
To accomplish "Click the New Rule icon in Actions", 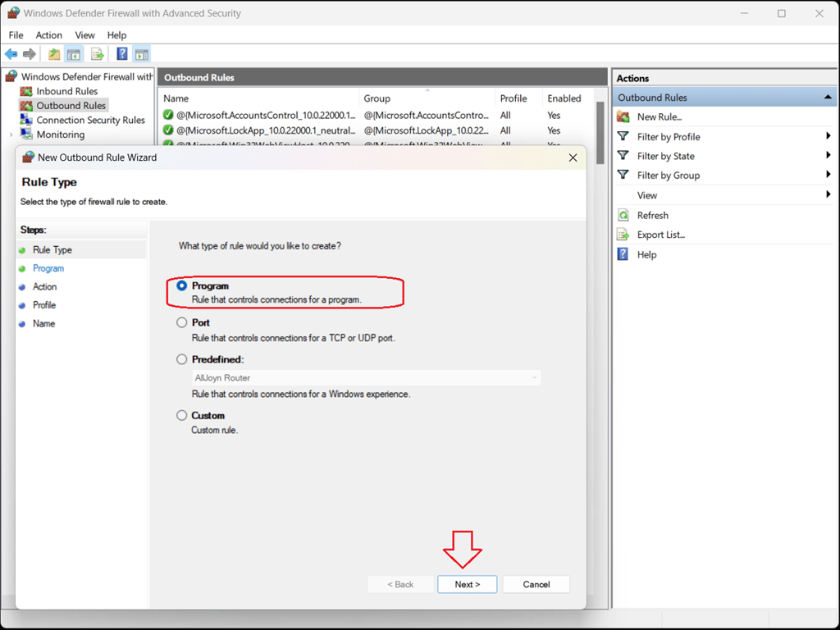I will click(623, 117).
